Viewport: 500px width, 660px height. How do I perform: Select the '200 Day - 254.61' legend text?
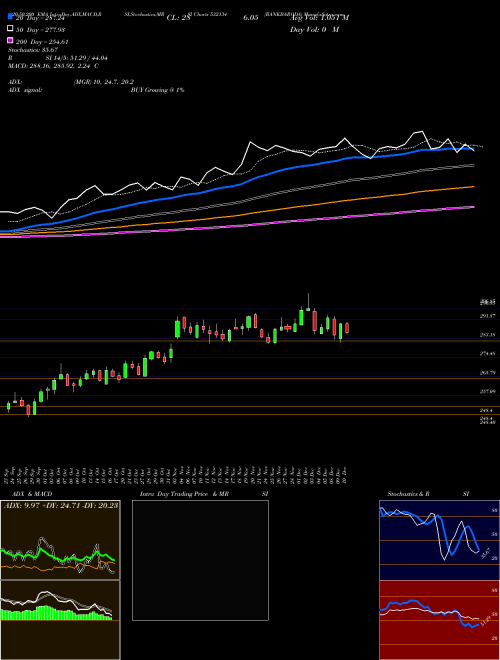(42, 42)
